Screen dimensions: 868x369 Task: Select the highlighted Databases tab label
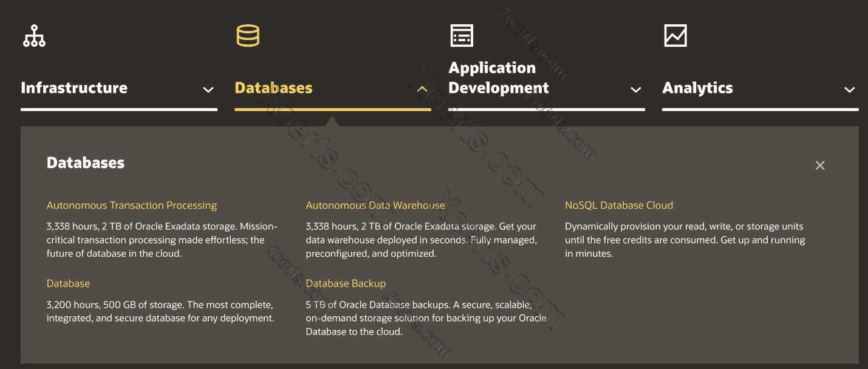click(273, 88)
